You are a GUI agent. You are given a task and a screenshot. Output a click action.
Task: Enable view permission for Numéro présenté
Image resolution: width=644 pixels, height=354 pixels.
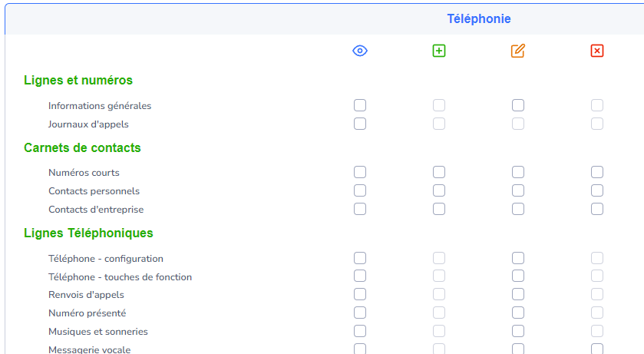(360, 313)
